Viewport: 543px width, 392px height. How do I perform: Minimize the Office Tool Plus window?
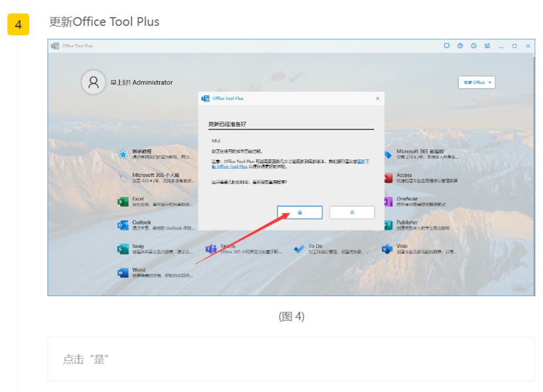click(x=501, y=46)
